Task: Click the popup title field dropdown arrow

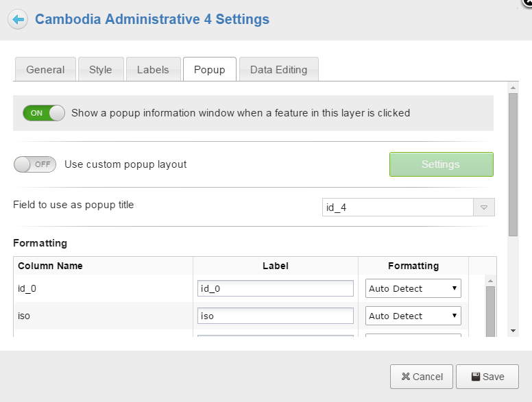Action: coord(484,207)
